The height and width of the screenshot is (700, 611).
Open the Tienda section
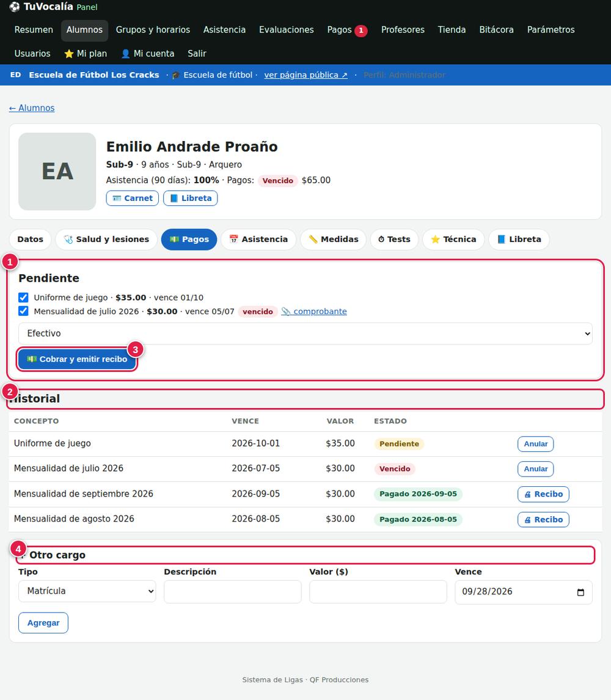tap(452, 30)
